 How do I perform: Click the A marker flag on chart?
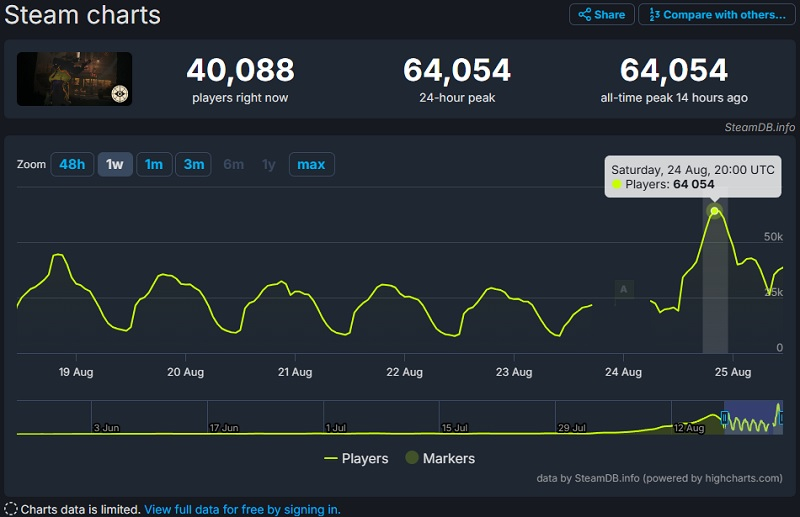click(x=624, y=290)
